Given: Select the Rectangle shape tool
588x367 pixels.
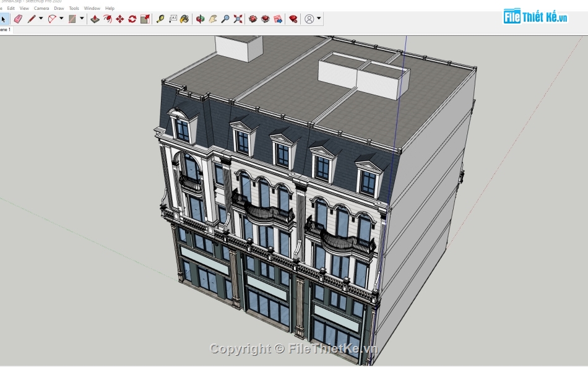Looking at the screenshot, I should (x=72, y=19).
